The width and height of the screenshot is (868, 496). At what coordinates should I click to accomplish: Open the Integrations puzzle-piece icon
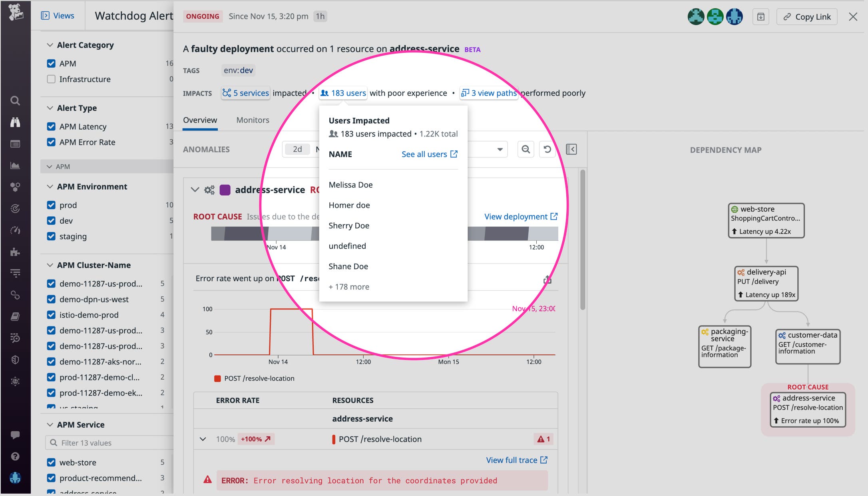point(15,252)
